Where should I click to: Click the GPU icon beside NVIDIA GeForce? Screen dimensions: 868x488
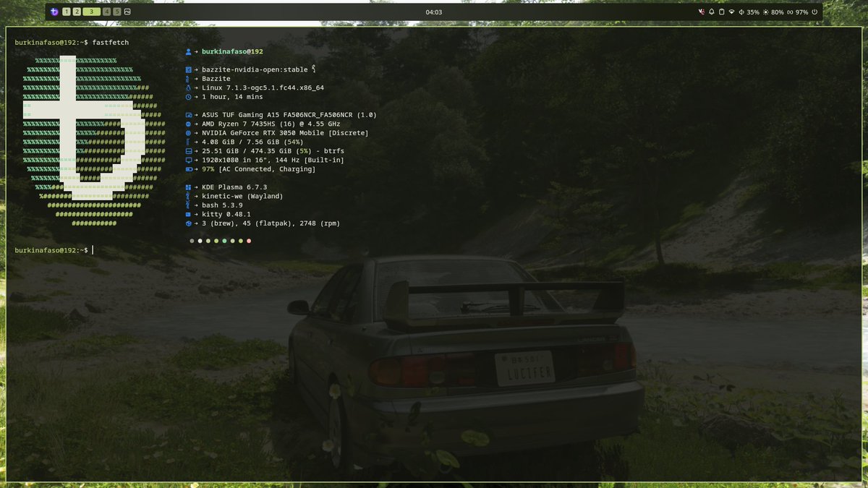tap(188, 133)
